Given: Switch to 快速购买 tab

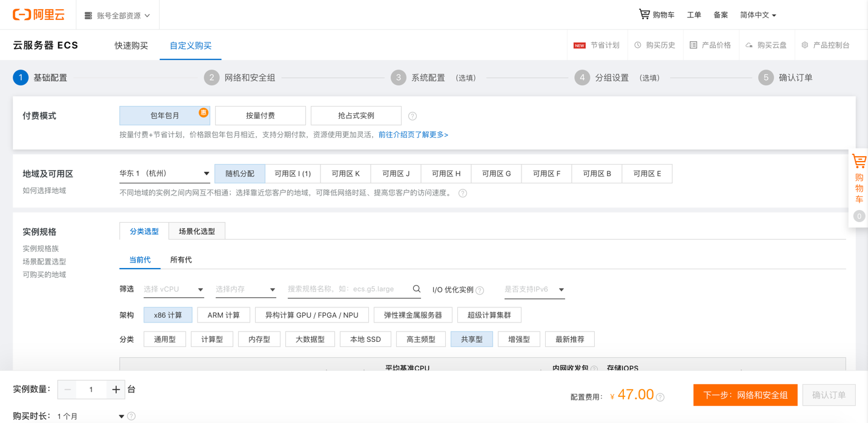Looking at the screenshot, I should click(x=131, y=45).
